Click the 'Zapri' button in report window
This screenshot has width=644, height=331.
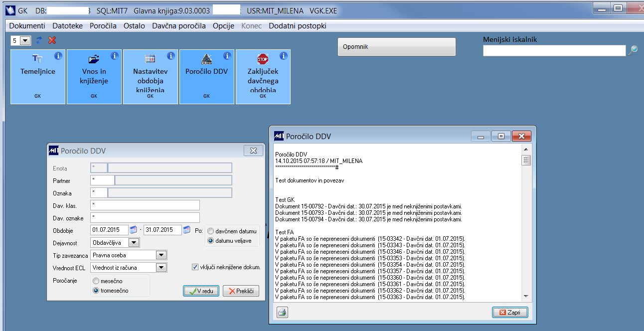pos(510,313)
